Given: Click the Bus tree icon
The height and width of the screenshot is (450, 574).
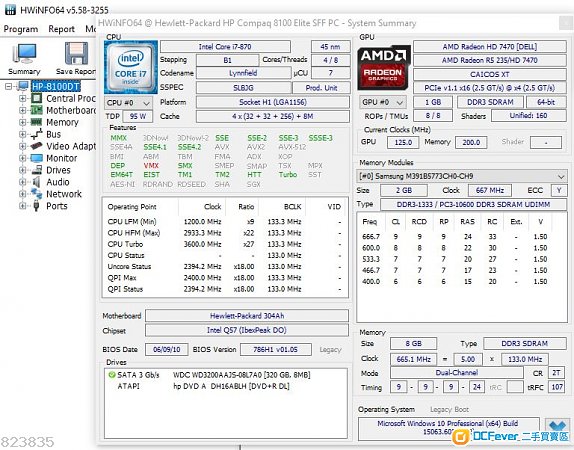Looking at the screenshot, I should (36, 134).
